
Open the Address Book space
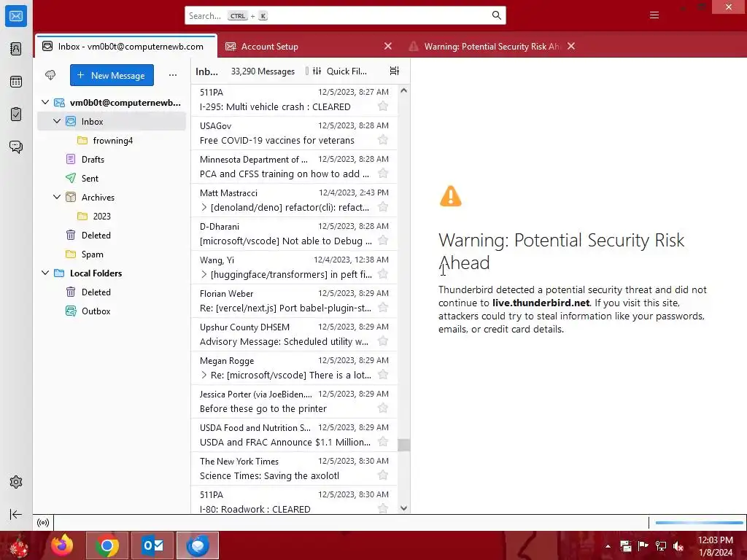point(16,49)
